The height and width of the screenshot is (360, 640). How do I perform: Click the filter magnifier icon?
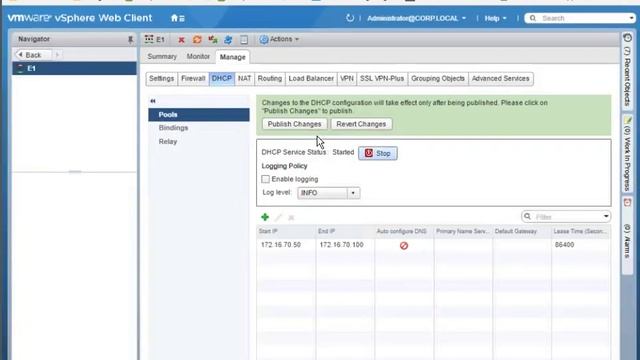527,216
